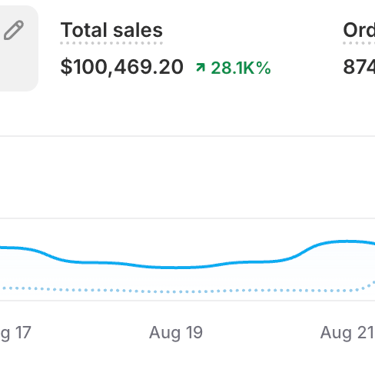Click the dotted underline beneath Total sales
Screen dimensions: 375x366
[111, 43]
